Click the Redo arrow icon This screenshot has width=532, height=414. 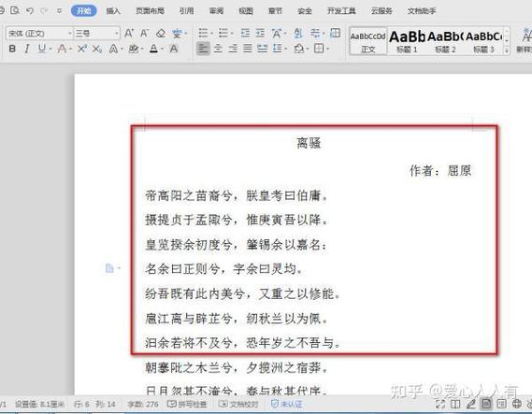point(44,10)
